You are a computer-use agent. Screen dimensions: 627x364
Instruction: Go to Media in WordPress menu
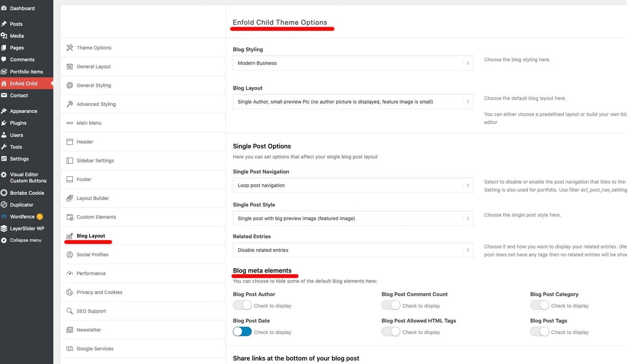click(26, 36)
